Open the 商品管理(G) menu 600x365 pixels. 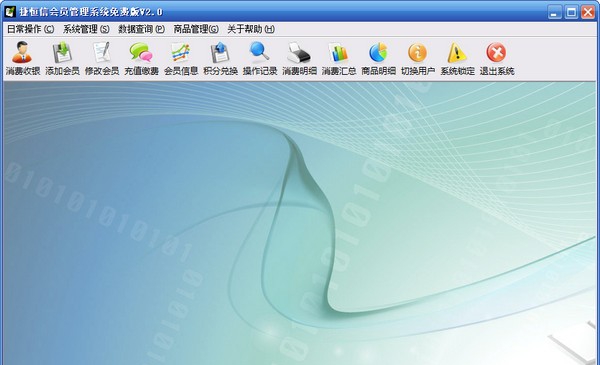(x=196, y=29)
